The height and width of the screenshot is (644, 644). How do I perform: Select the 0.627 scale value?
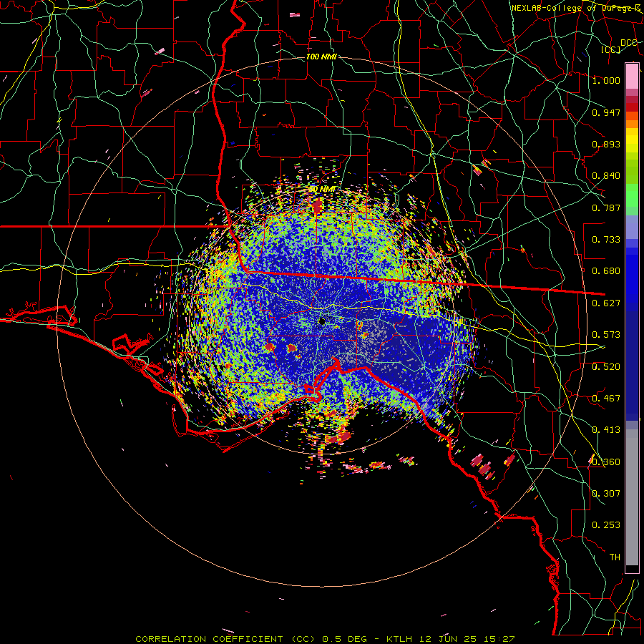(x=606, y=303)
